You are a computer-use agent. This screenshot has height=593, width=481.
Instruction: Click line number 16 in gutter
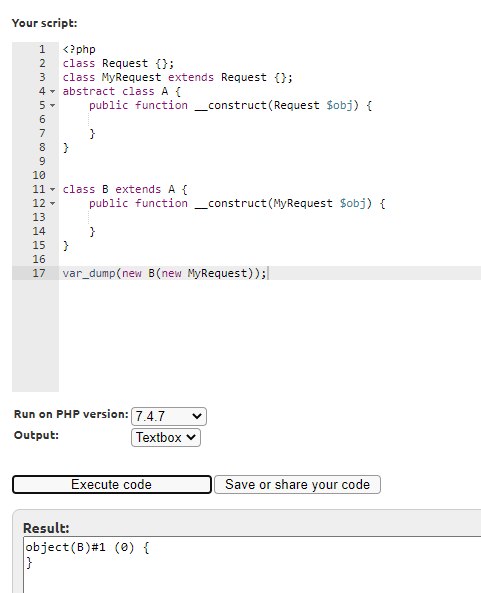[39, 259]
